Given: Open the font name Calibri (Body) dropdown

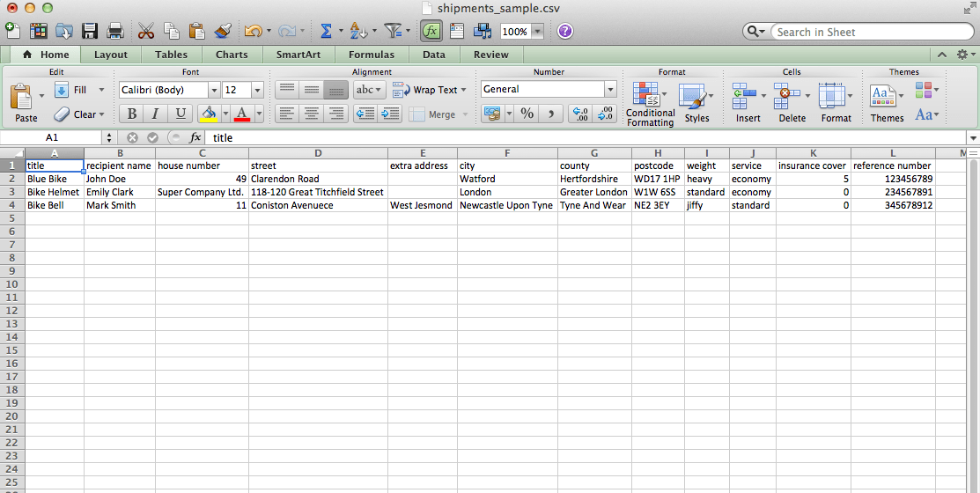Looking at the screenshot, I should 214,90.
